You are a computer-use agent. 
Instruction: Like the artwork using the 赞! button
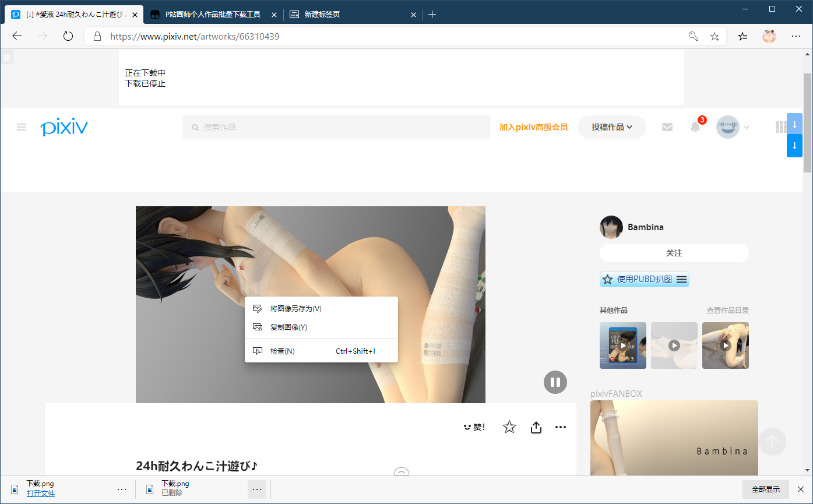tap(473, 427)
